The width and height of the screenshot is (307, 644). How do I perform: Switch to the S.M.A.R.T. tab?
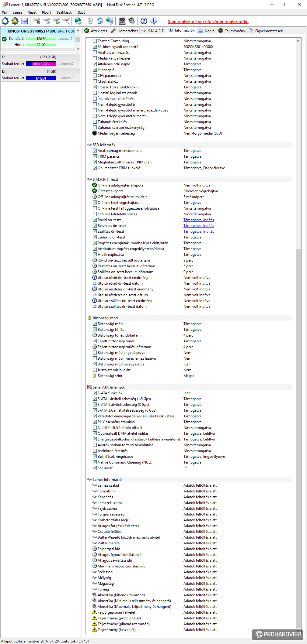(153, 31)
